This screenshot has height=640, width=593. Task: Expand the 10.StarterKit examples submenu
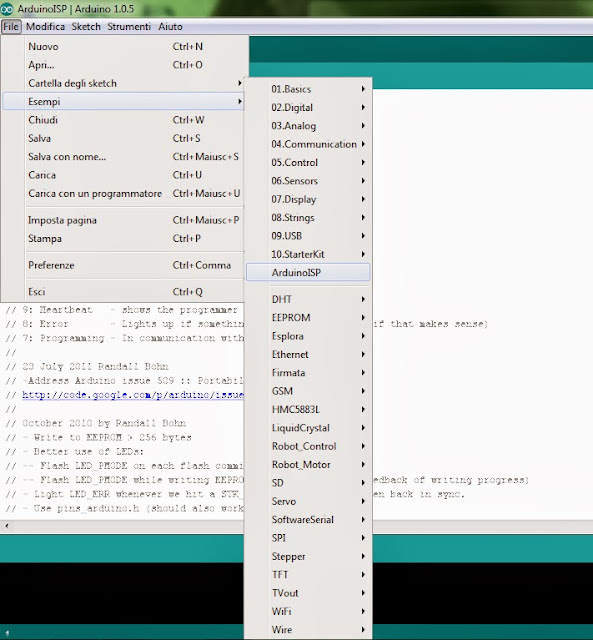(x=308, y=254)
